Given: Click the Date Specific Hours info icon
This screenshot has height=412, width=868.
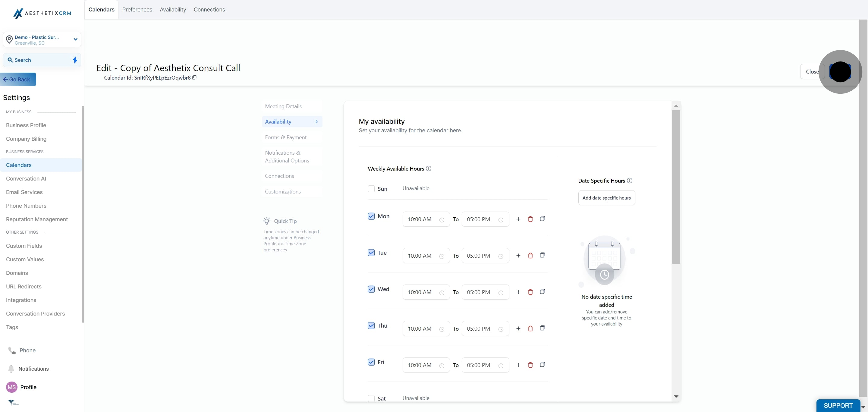Looking at the screenshot, I should coord(629,181).
